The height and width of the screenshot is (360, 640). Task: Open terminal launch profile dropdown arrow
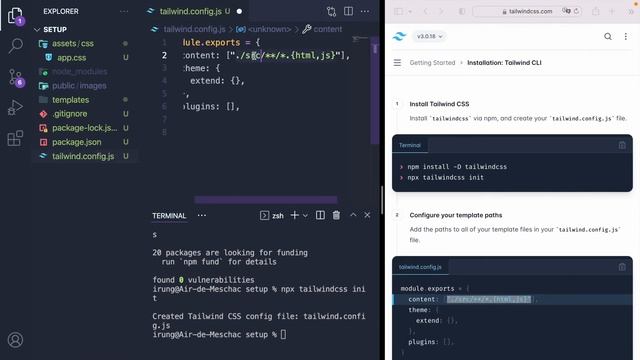tap(305, 215)
